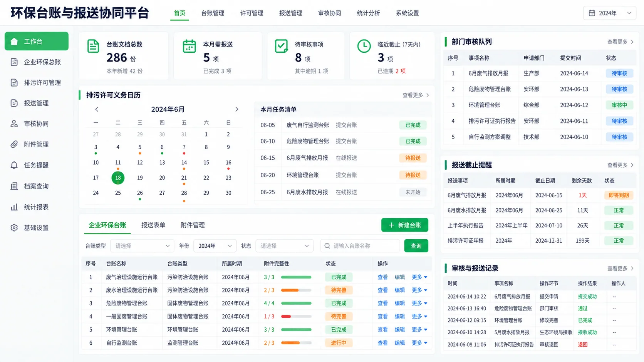This screenshot has height=362, width=644.
Task: Open the 年份 2024年 filter dropdown
Action: (215, 246)
